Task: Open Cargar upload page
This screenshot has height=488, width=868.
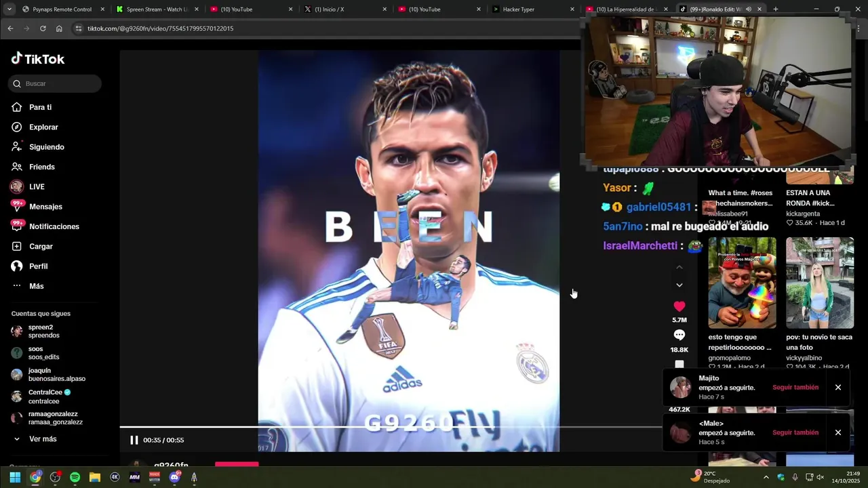Action: click(x=41, y=246)
